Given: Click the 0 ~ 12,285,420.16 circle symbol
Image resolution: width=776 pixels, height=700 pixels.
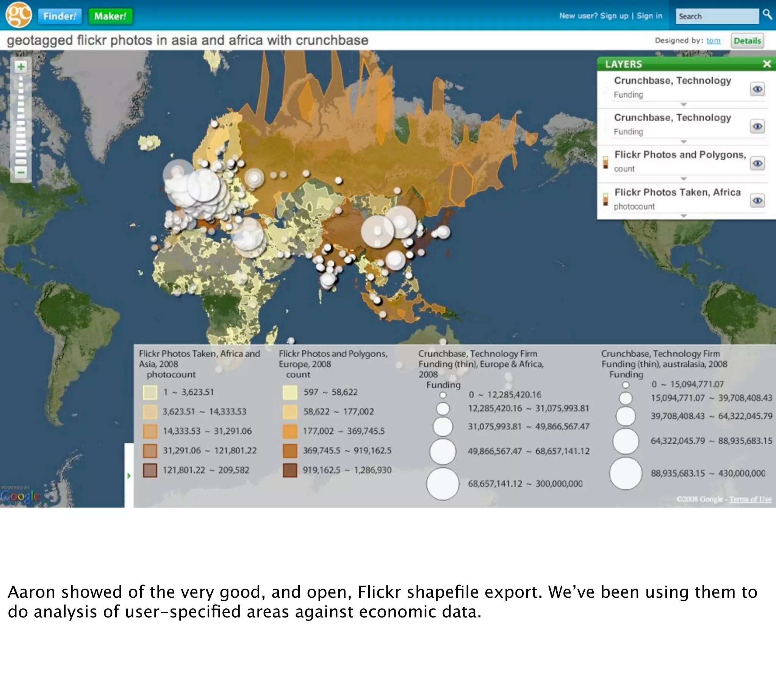Looking at the screenshot, I should click(443, 395).
